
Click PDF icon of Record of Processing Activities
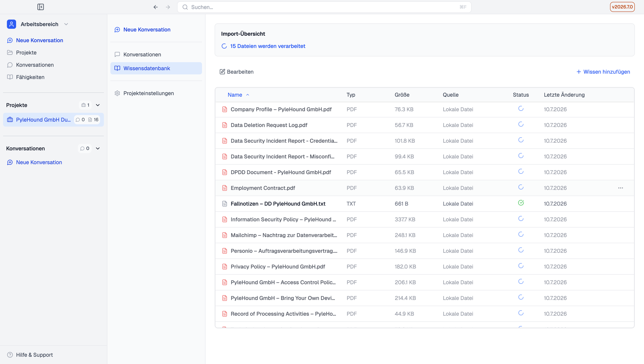(225, 314)
